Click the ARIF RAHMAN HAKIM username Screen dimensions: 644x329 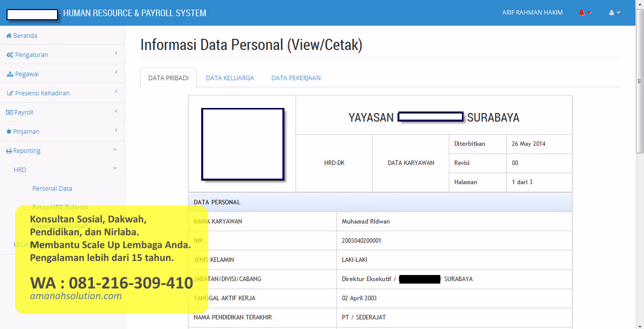[533, 13]
